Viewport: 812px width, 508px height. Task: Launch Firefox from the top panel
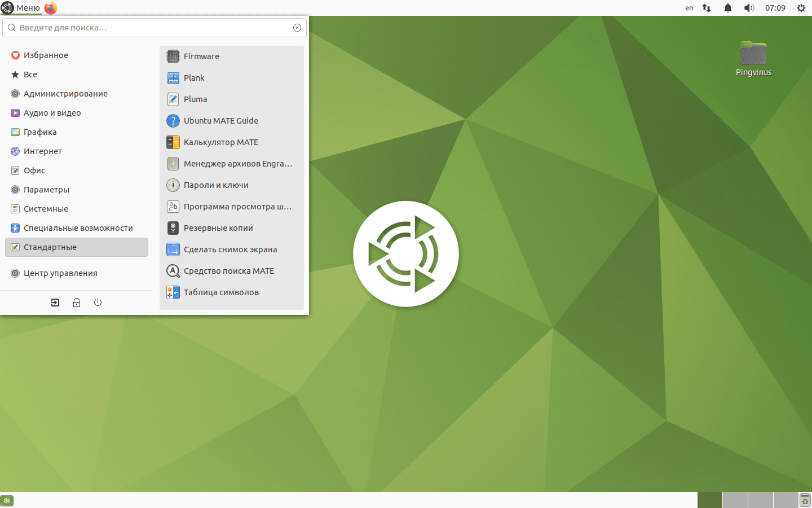point(51,8)
